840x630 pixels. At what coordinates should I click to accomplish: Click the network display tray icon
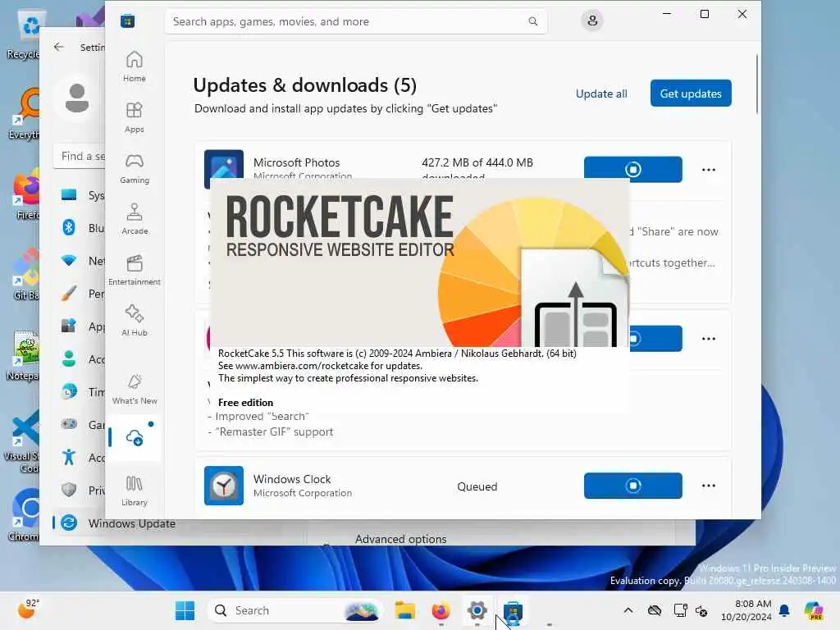pyautogui.click(x=680, y=610)
